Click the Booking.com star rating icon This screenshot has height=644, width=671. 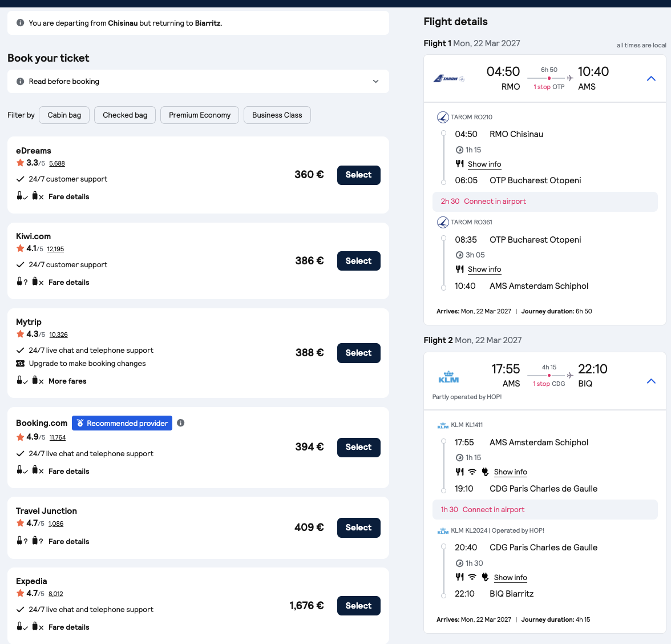point(20,437)
